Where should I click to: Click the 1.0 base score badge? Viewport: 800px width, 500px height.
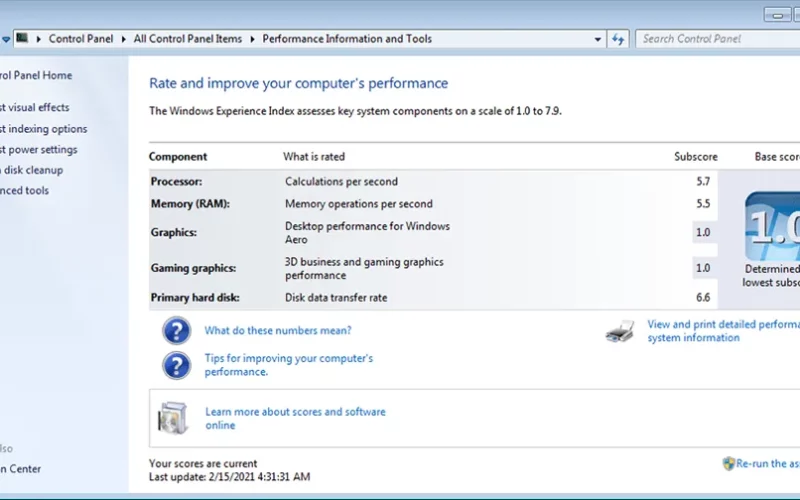click(772, 226)
